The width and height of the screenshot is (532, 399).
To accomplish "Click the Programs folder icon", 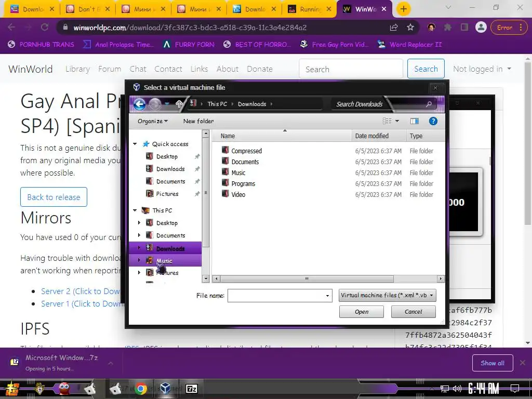I will [x=225, y=183].
